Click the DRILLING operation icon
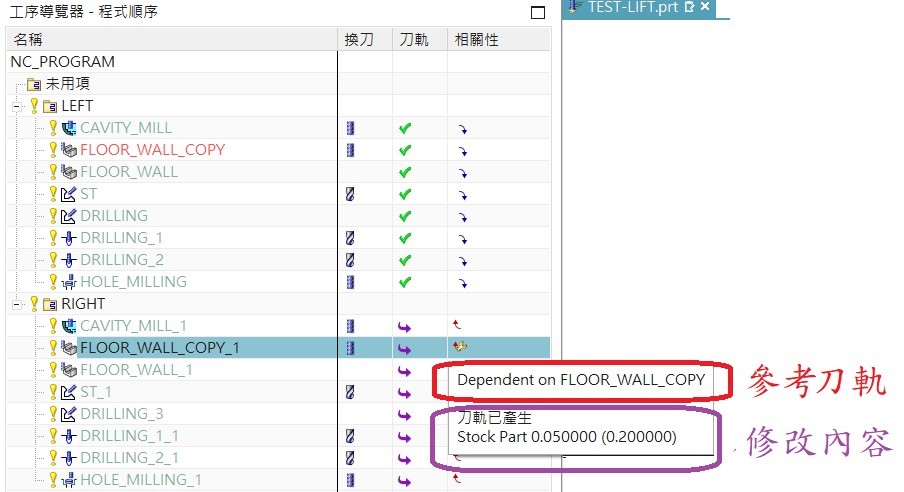Image resolution: width=904 pixels, height=492 pixels. tap(69, 216)
